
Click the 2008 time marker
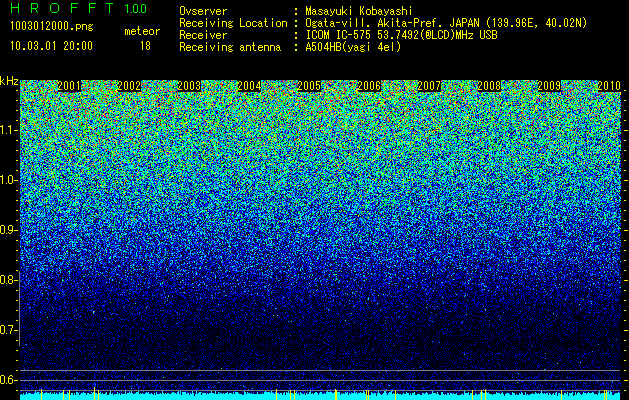pos(489,86)
